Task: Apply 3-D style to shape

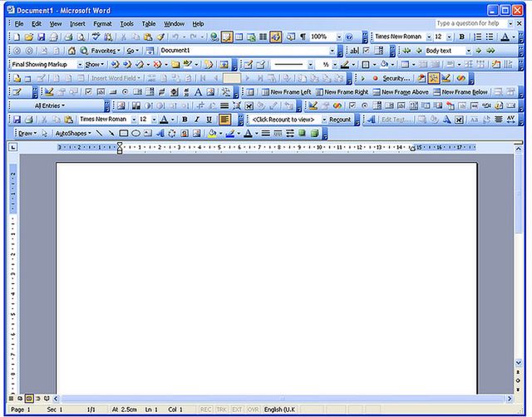Action: (314, 134)
